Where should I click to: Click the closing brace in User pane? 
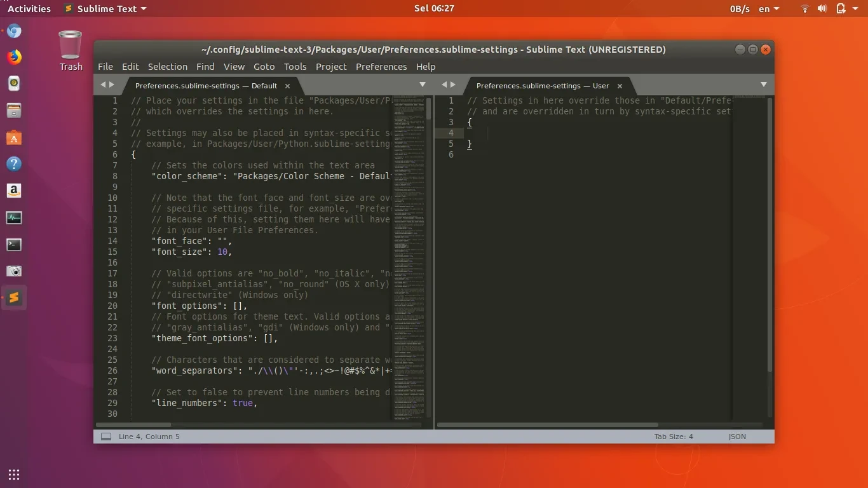pyautogui.click(x=470, y=144)
